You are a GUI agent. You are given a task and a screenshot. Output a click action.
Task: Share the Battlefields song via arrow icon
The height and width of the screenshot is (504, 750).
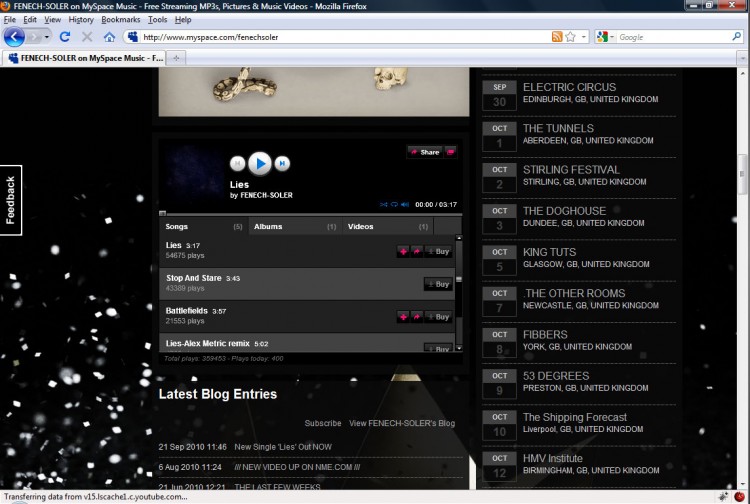point(417,317)
